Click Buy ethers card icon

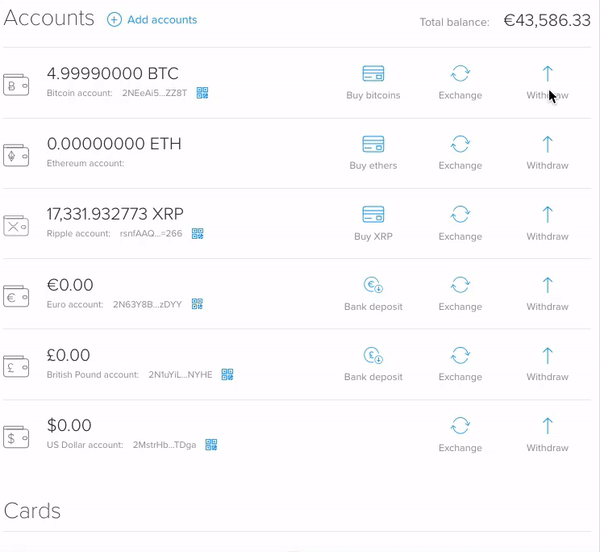pos(373,144)
